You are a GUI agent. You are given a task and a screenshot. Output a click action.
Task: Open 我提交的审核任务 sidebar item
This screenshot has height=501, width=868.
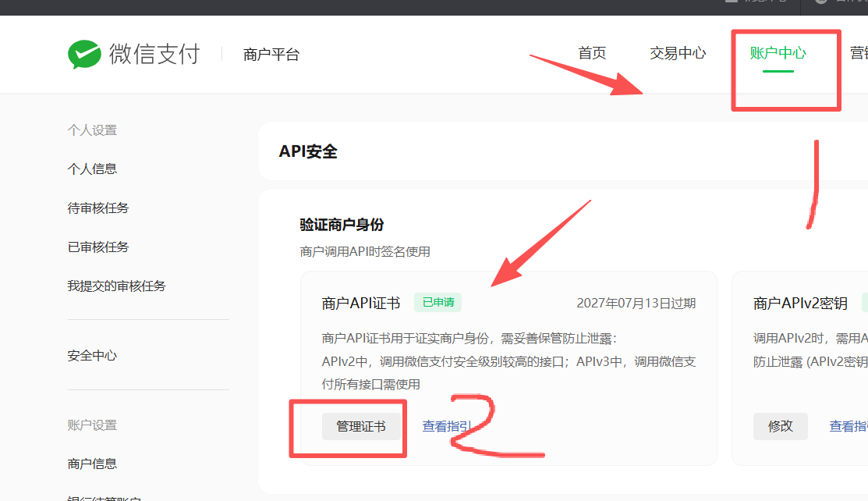116,286
